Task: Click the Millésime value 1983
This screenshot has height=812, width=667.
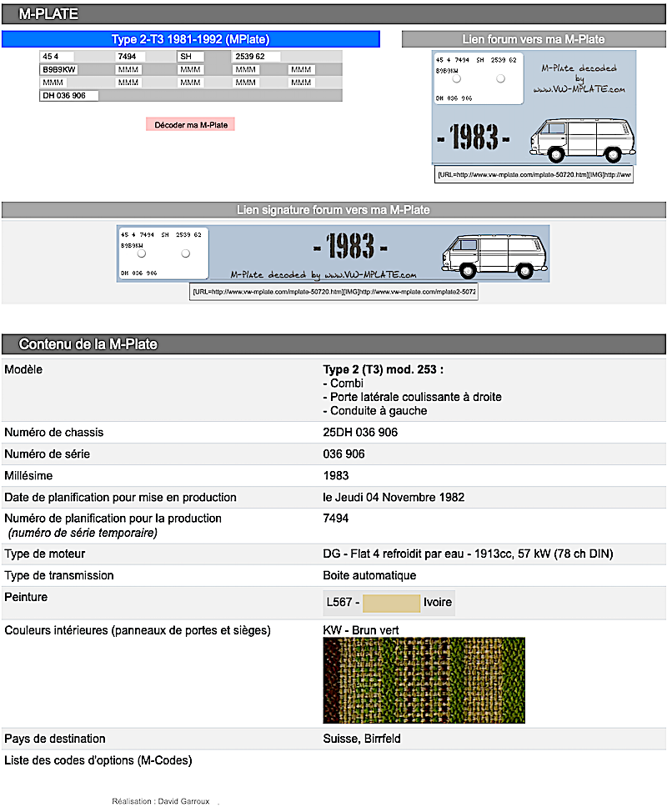Action: (x=336, y=476)
